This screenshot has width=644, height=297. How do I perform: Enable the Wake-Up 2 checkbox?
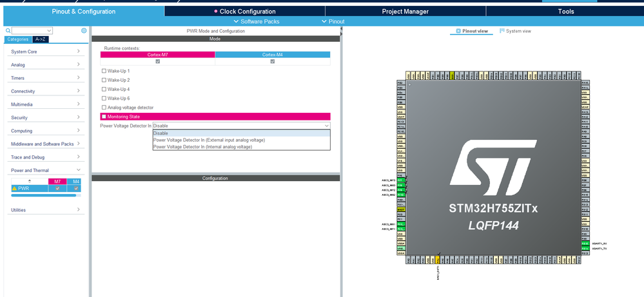pyautogui.click(x=104, y=80)
